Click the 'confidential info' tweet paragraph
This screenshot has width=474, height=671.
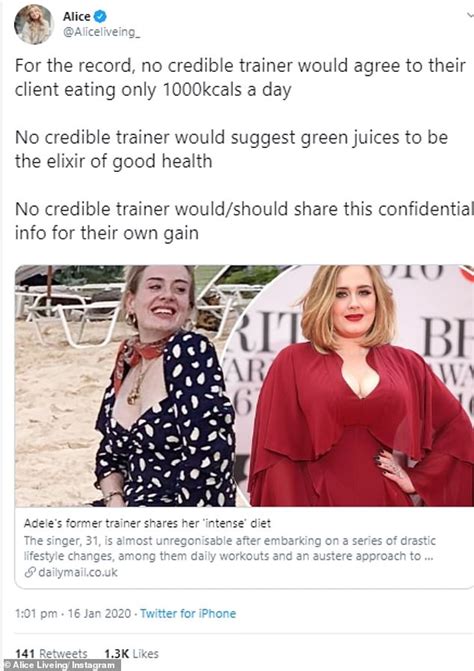click(244, 222)
